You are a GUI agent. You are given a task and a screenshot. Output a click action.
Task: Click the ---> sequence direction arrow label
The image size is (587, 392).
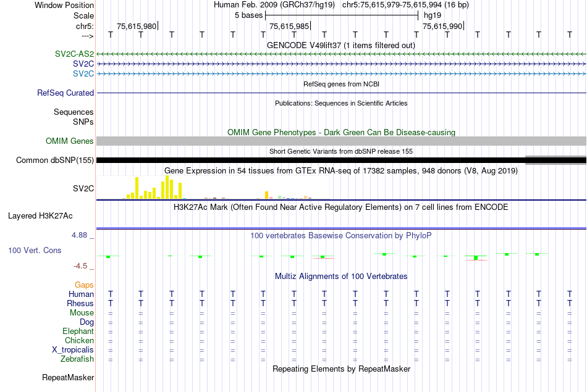(87, 36)
